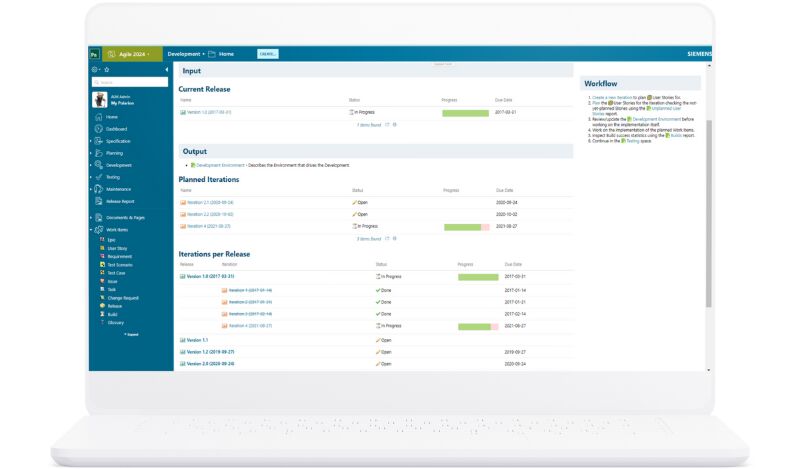Click refresh icon under Planned Iterations table
The image size is (800, 469).
[x=387, y=238]
